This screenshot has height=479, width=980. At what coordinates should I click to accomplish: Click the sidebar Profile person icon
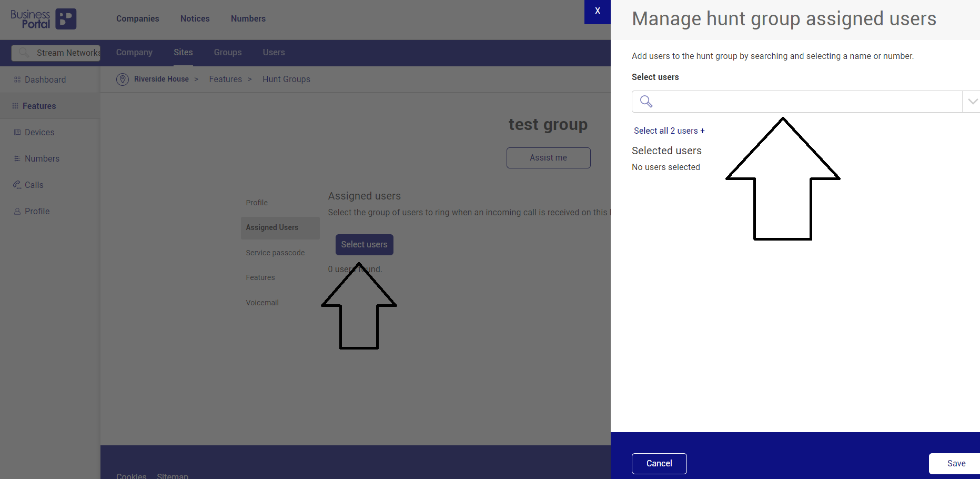click(17, 211)
